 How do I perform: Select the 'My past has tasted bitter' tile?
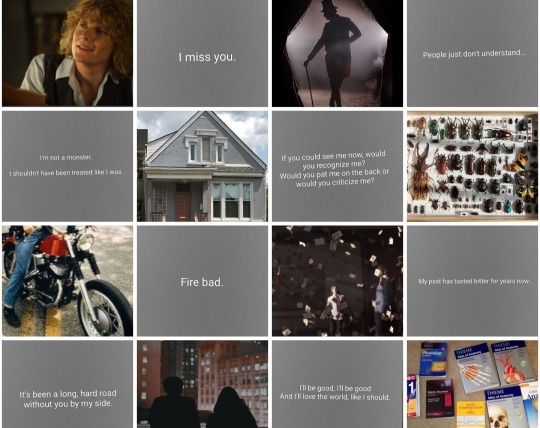point(472,281)
